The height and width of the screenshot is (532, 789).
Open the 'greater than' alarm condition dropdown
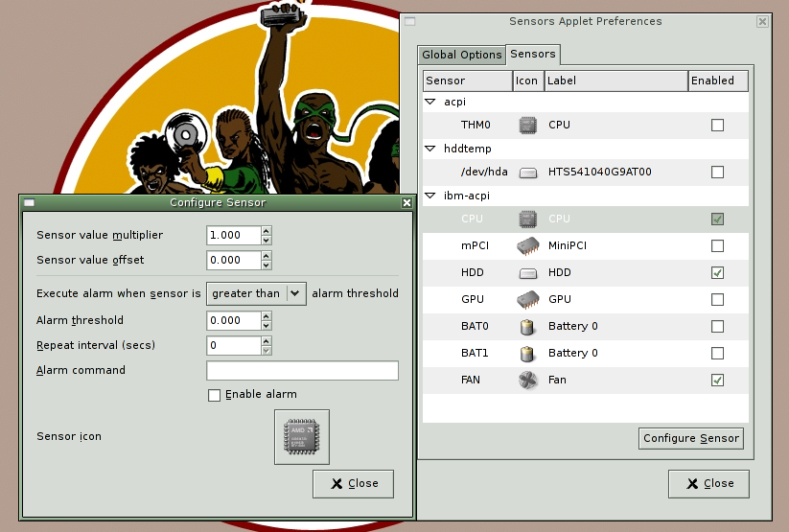[x=256, y=293]
